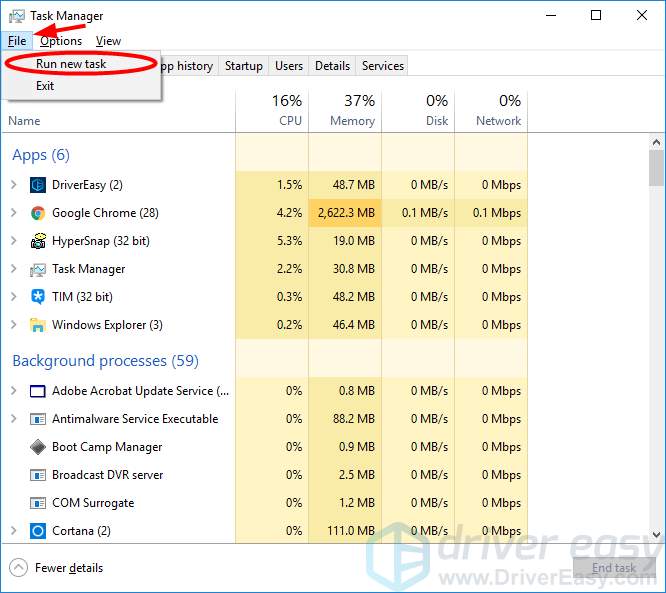666x593 pixels.
Task: Click the Cortana circle icon
Action: tap(38, 531)
